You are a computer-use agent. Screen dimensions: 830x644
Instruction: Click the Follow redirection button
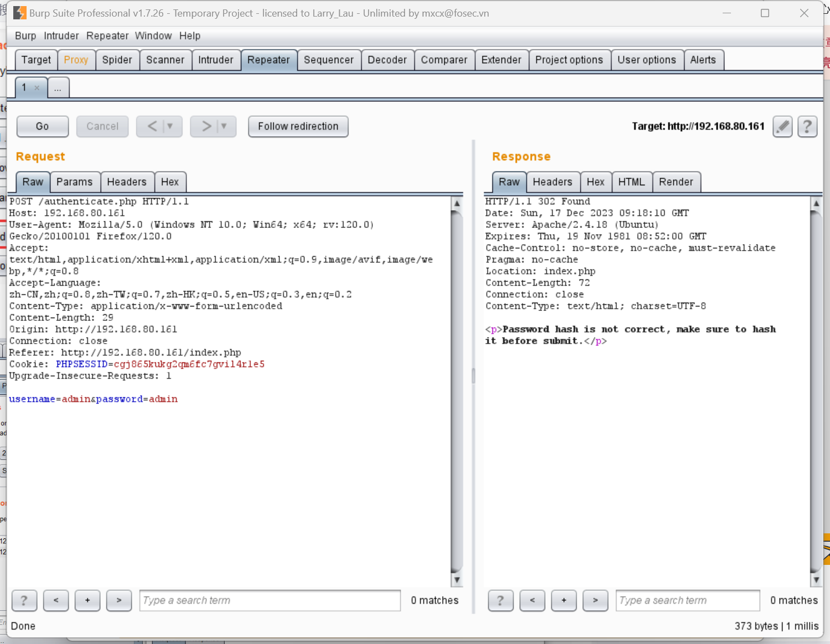click(298, 126)
